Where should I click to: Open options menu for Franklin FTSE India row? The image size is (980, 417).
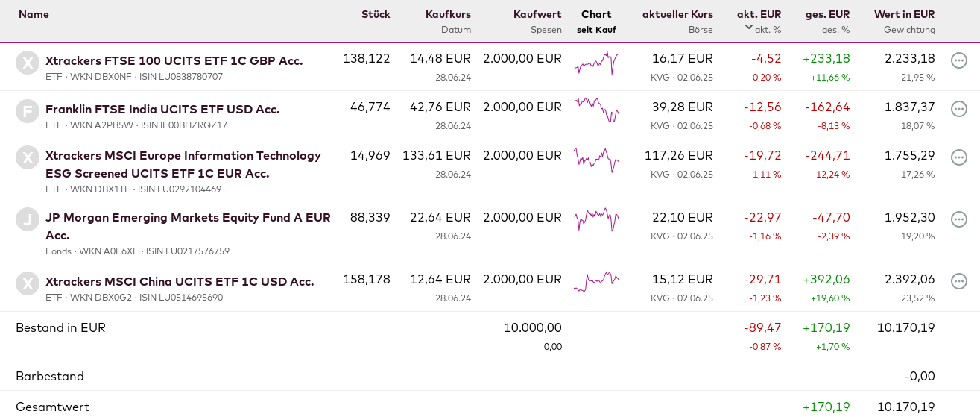tap(959, 109)
